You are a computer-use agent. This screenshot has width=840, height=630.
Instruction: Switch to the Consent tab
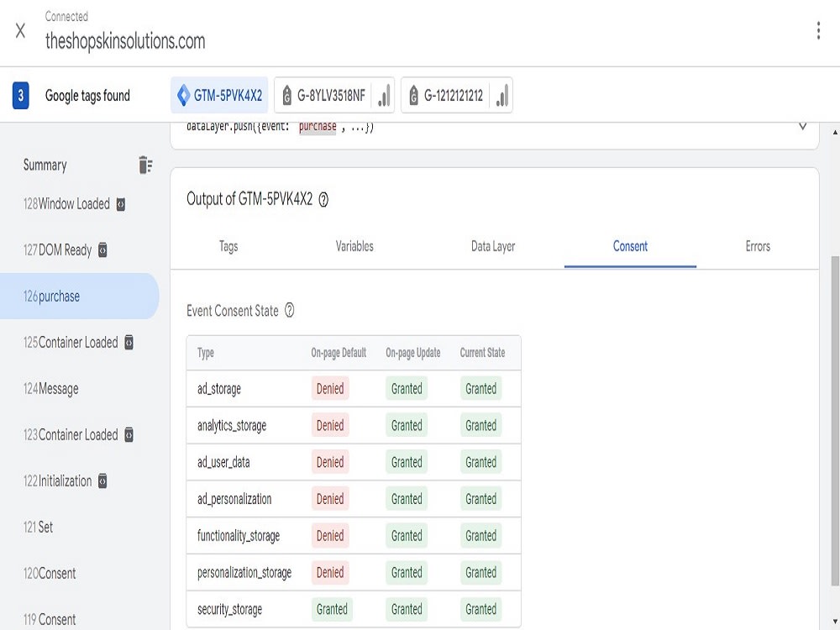click(x=630, y=246)
